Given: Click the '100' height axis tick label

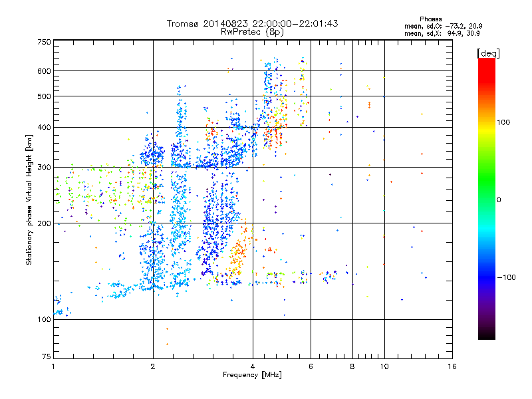Looking at the screenshot, I should [x=45, y=320].
